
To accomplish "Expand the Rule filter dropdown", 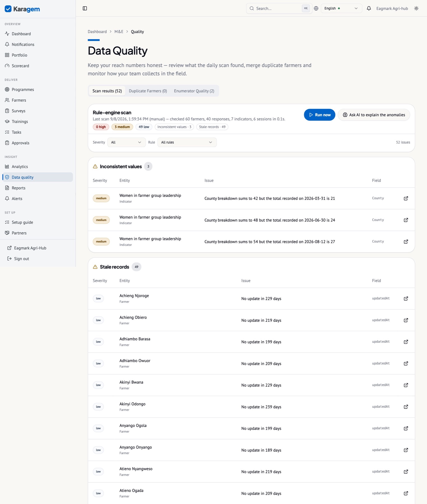I will 187,142.
